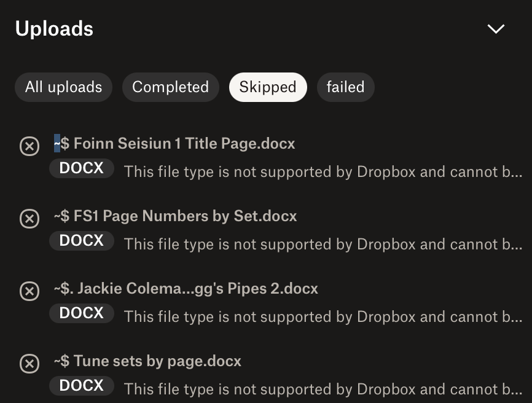
Task: Select the Skipped filter pill
Action: pos(267,87)
